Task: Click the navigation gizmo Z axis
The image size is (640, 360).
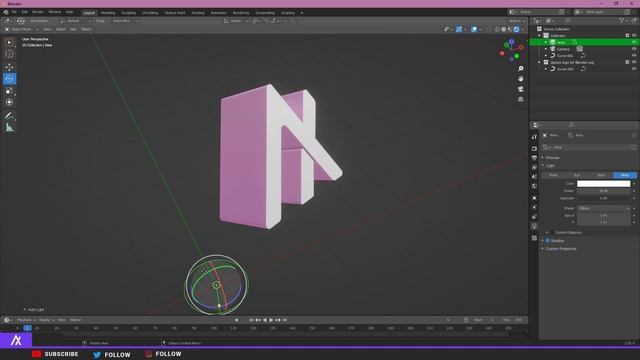Action: pyautogui.click(x=511, y=42)
